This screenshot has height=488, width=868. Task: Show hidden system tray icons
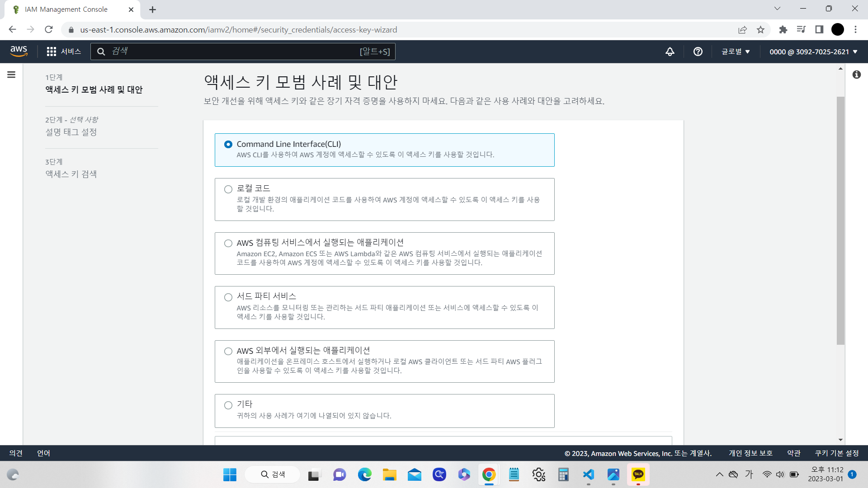click(x=719, y=474)
